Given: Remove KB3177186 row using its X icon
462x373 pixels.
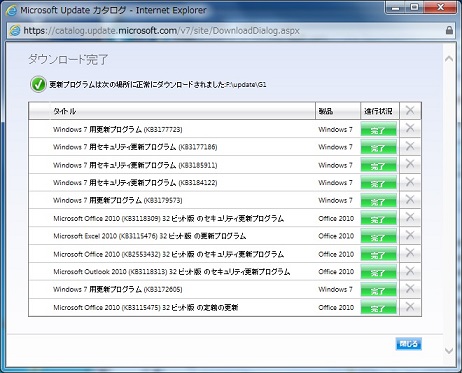Looking at the screenshot, I should (410, 146).
